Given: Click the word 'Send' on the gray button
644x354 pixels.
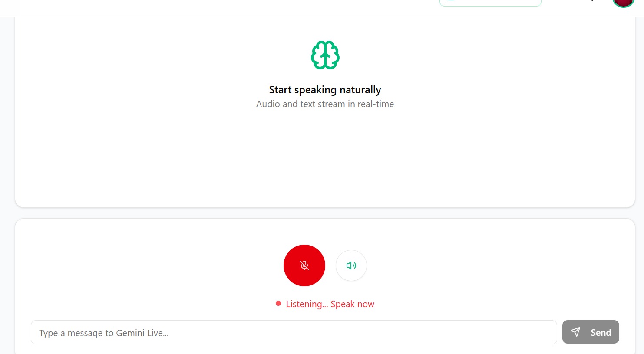Looking at the screenshot, I should [601, 333].
